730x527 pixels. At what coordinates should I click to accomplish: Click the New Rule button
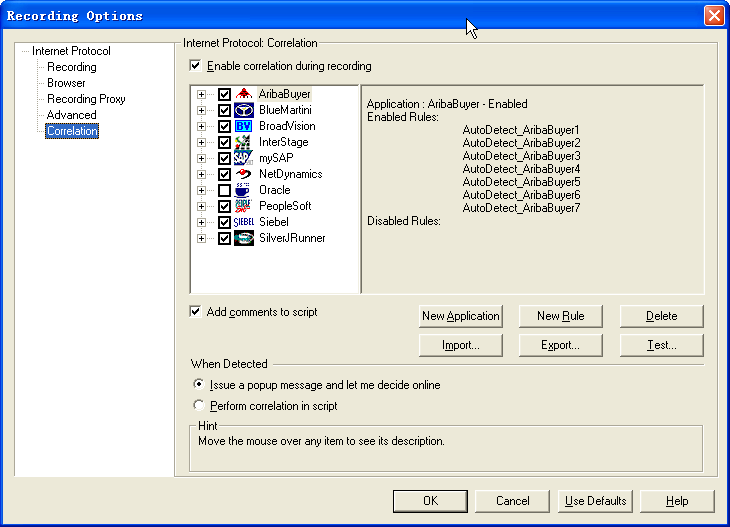point(561,316)
